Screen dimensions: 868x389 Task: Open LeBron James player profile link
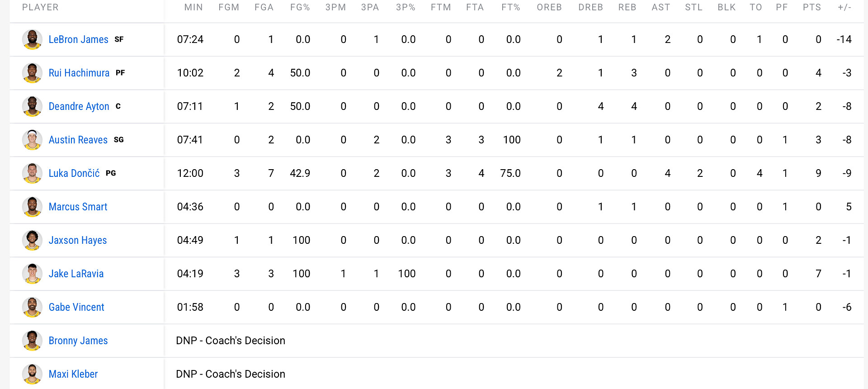tap(78, 39)
